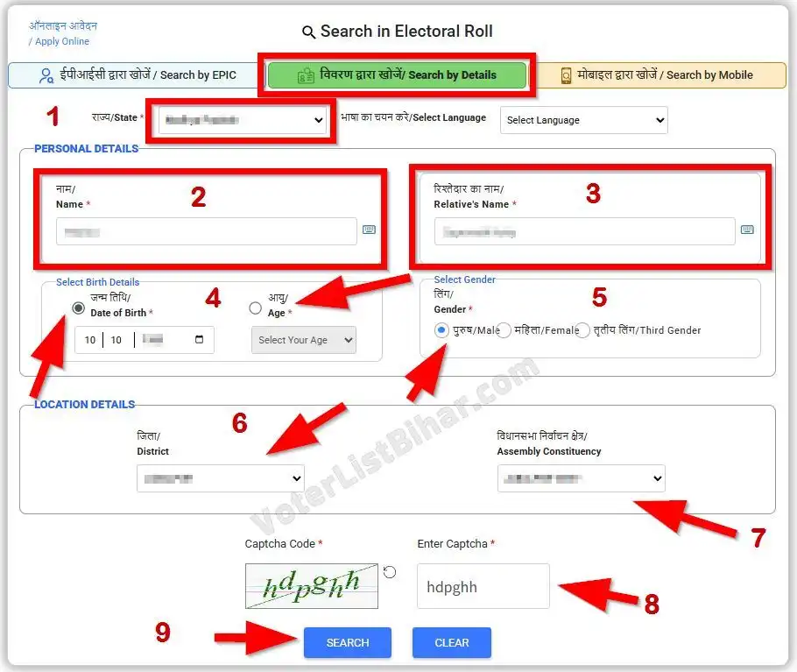Open virtual keyboard icon beside Name field
The width and height of the screenshot is (797, 672).
click(370, 229)
